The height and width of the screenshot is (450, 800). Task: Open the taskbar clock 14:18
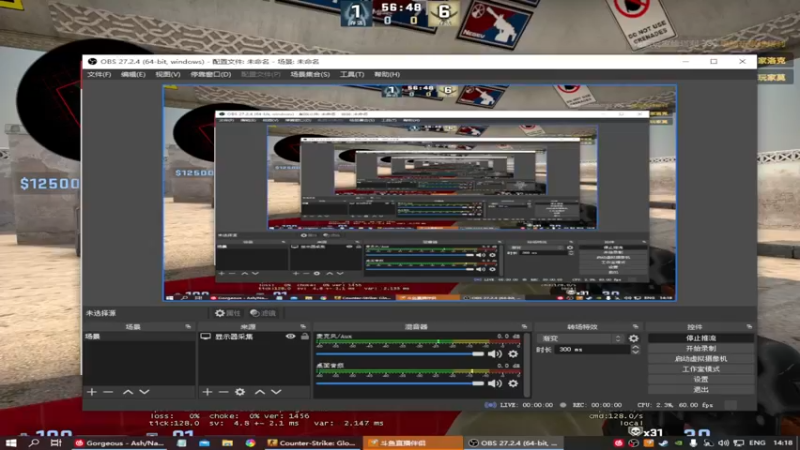coord(783,443)
